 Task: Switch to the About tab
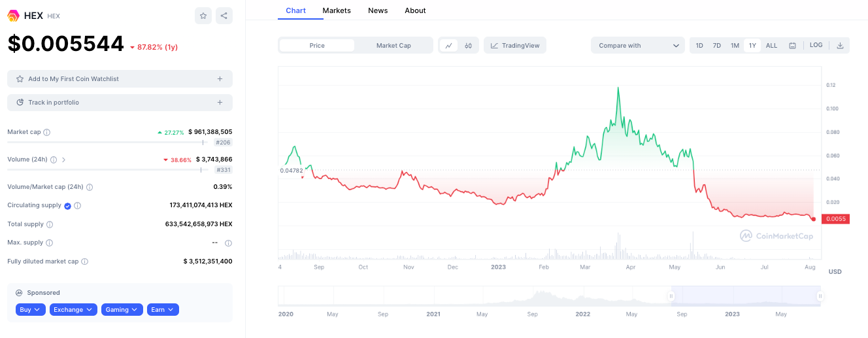415,10
